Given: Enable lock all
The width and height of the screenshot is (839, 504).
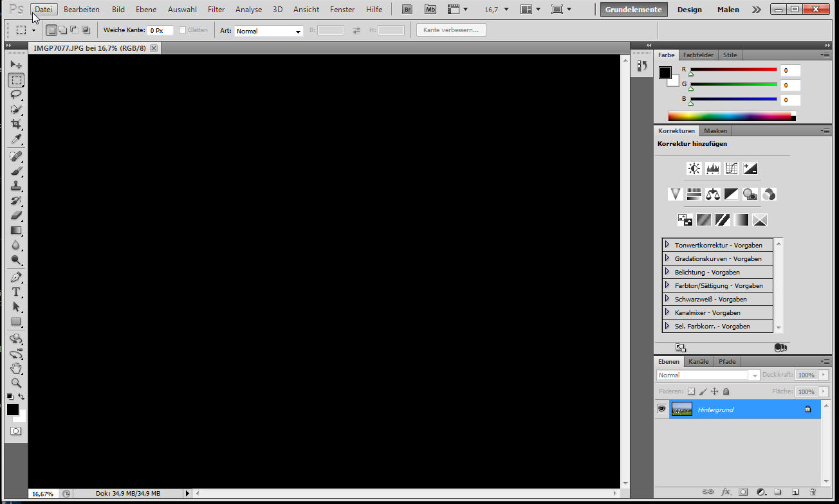Looking at the screenshot, I should (726, 391).
